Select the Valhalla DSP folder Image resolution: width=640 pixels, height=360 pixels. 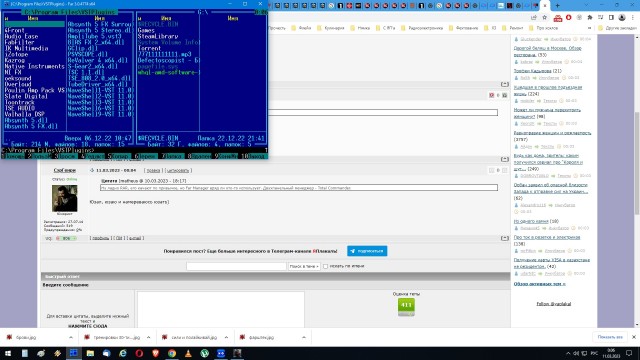(x=24, y=114)
